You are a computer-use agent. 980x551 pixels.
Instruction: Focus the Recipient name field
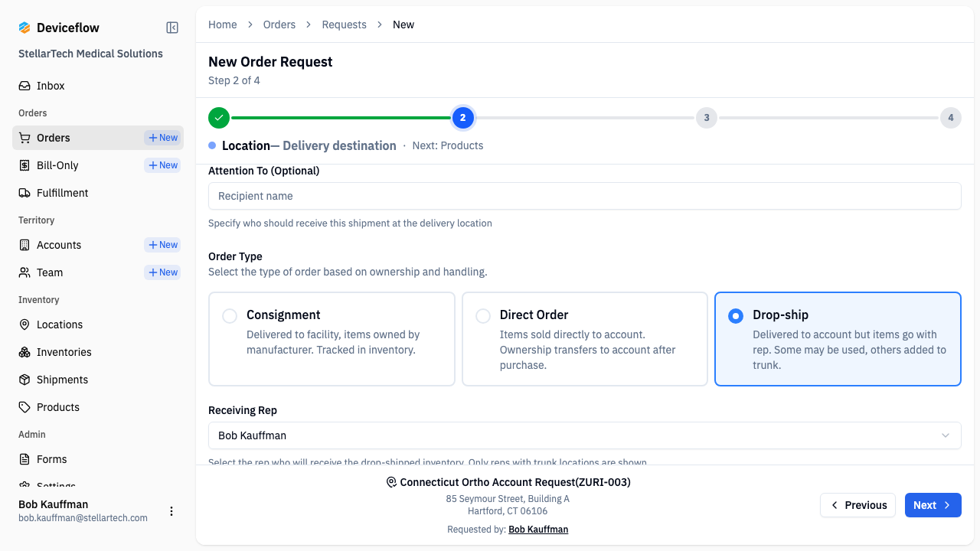click(585, 196)
